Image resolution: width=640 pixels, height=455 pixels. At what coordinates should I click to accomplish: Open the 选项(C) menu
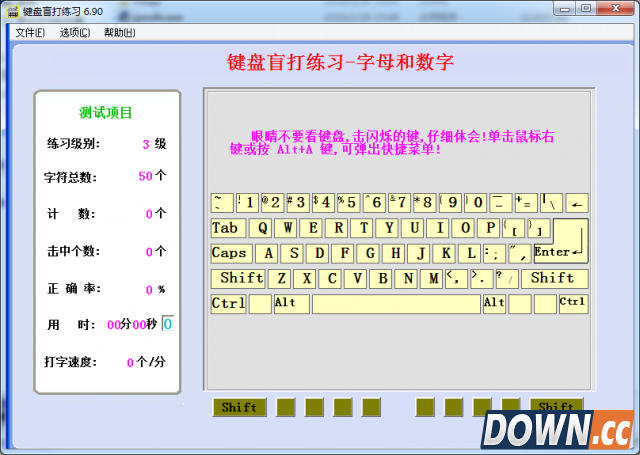tap(75, 33)
